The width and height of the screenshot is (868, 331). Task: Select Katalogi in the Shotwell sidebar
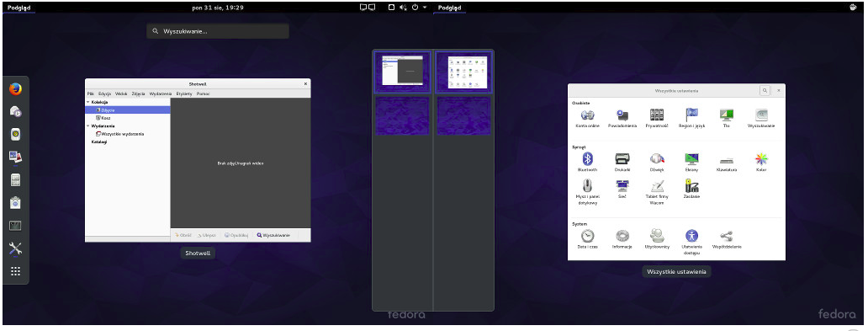[x=99, y=142]
